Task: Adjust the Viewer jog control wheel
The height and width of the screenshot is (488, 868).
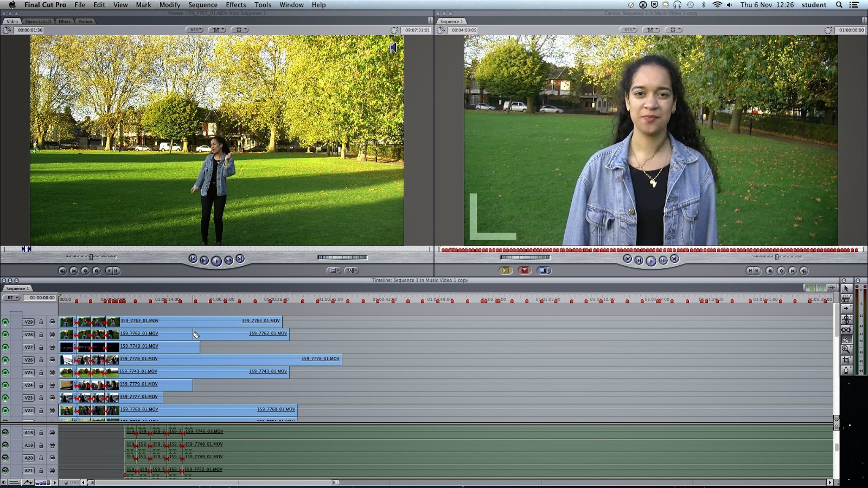Action: [342, 257]
